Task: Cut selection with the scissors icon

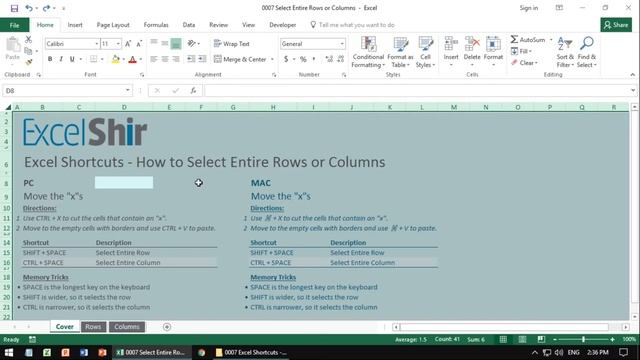Action: 28,40
